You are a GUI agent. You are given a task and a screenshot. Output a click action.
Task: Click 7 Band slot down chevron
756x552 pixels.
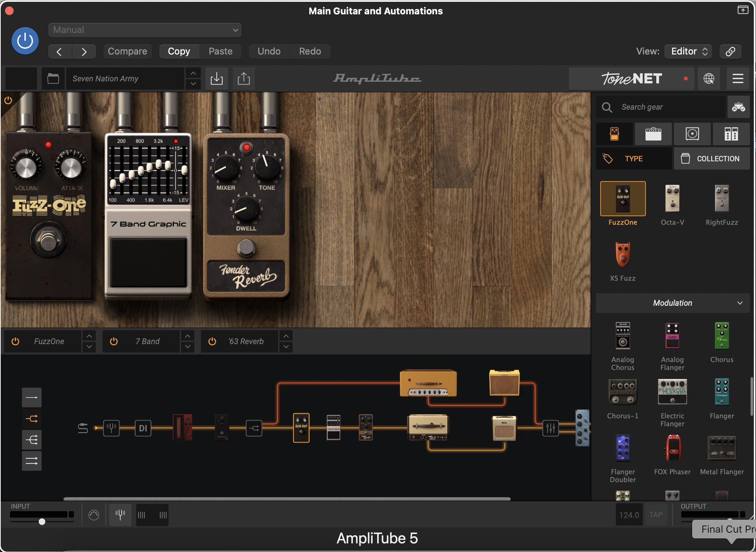[x=188, y=347]
